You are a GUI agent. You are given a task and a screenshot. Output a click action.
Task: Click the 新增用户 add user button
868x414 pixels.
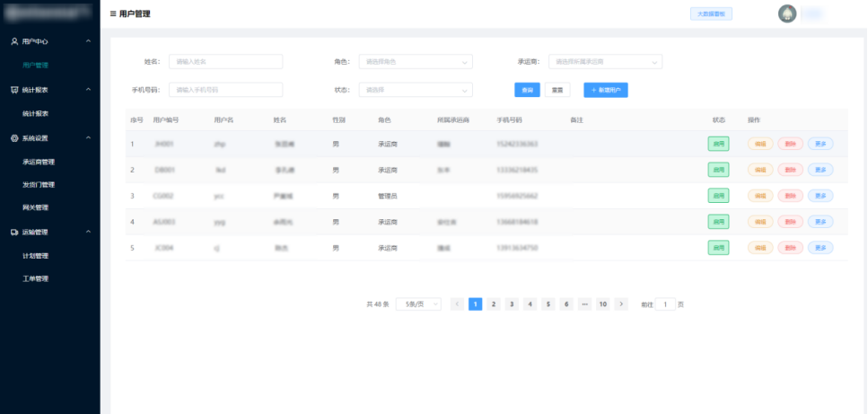[606, 90]
